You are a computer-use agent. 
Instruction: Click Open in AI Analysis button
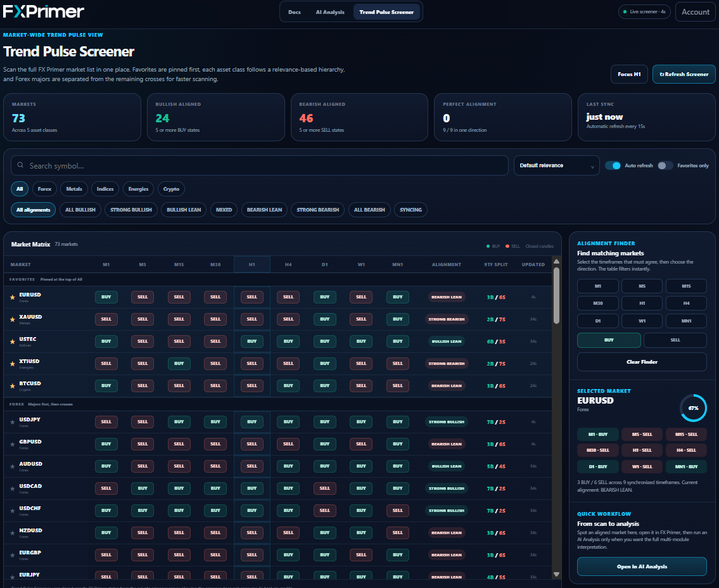(642, 566)
